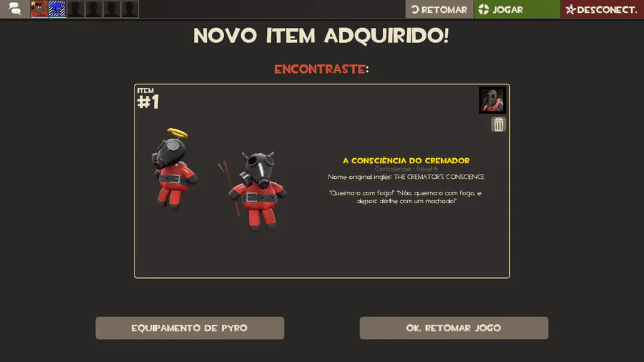644x362 pixels.
Task: Click the Pyro class portrait icon
Action: tap(492, 99)
